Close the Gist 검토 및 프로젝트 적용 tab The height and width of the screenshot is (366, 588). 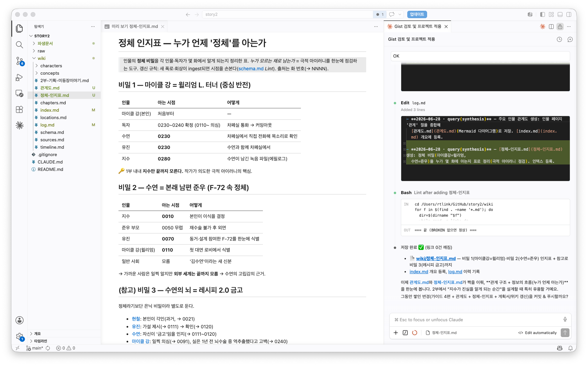click(446, 27)
